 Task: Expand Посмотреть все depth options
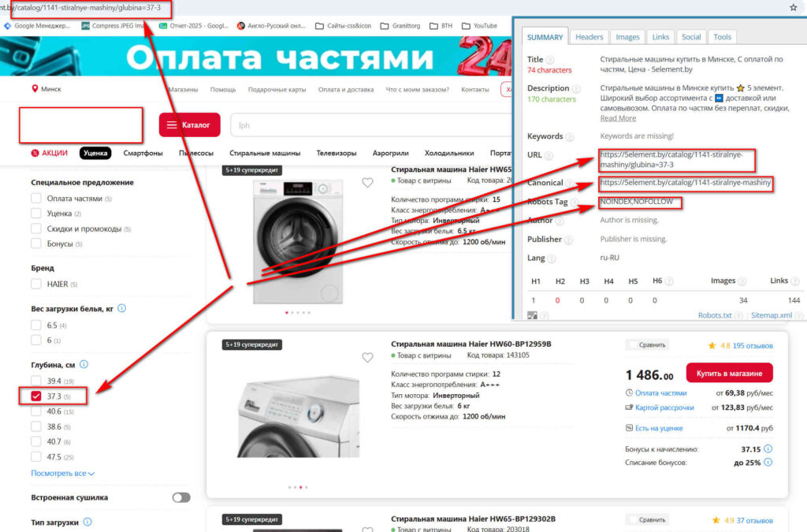point(62,473)
